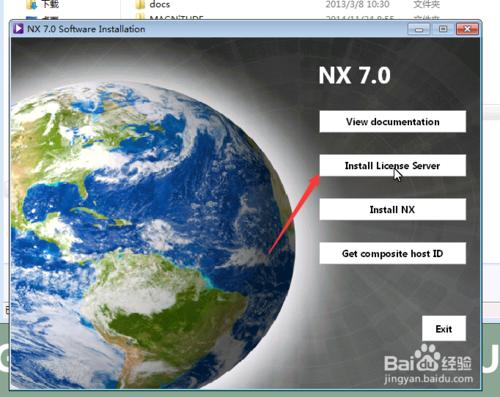Click Install License Server
The width and height of the screenshot is (500, 397).
(x=392, y=165)
